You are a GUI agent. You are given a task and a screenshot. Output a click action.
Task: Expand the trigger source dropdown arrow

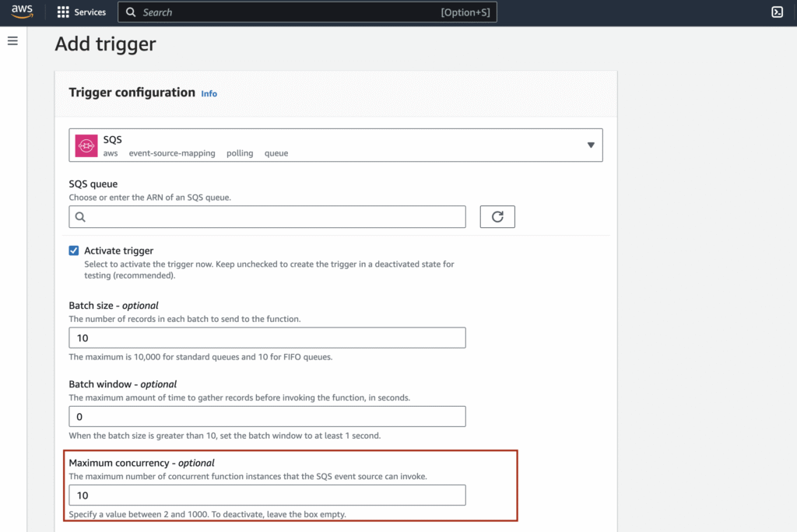click(590, 145)
